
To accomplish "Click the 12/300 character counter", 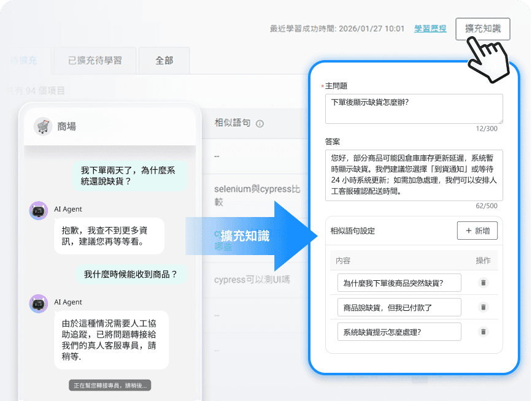I will (487, 129).
